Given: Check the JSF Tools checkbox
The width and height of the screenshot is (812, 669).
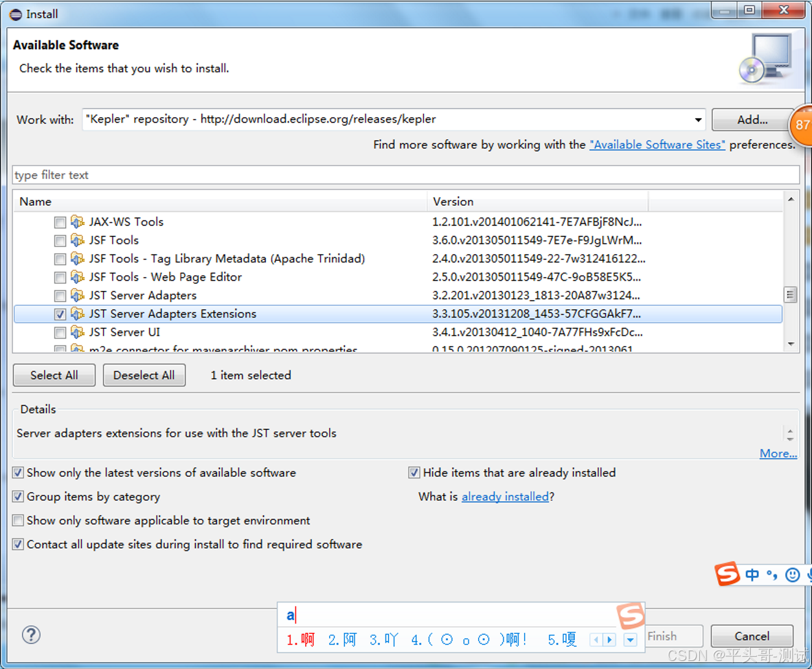Looking at the screenshot, I should point(60,241).
